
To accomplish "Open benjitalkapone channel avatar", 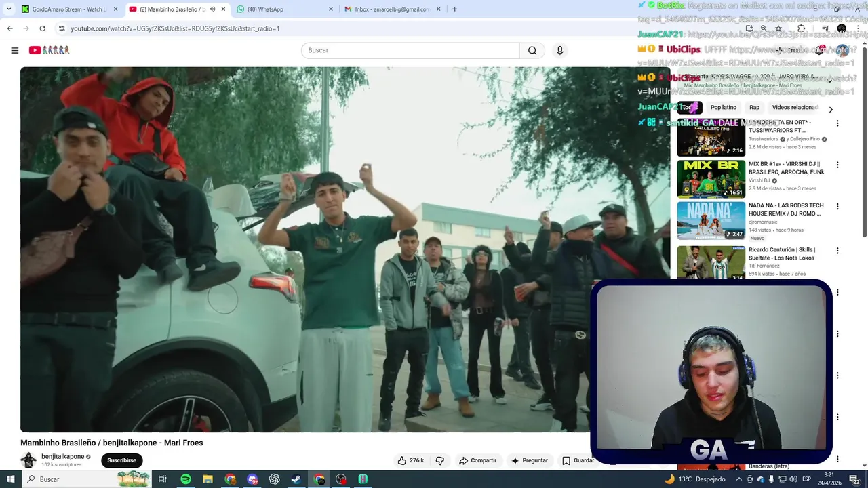I will pos(28,460).
